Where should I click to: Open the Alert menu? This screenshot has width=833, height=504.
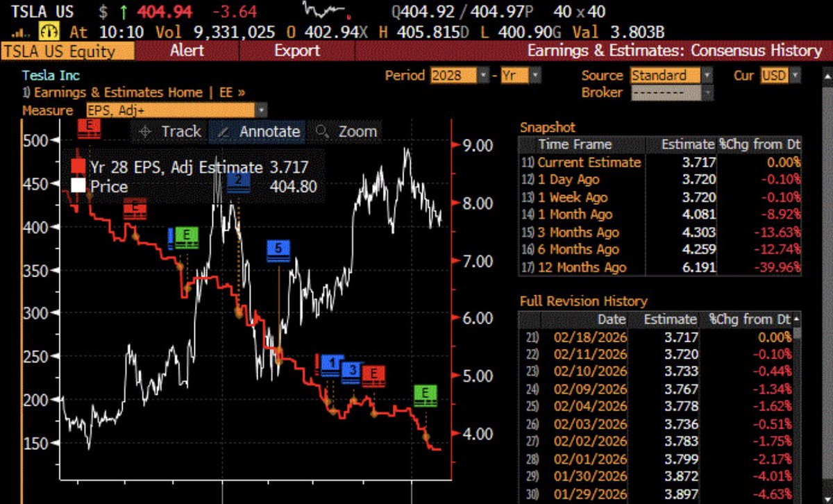pyautogui.click(x=187, y=51)
